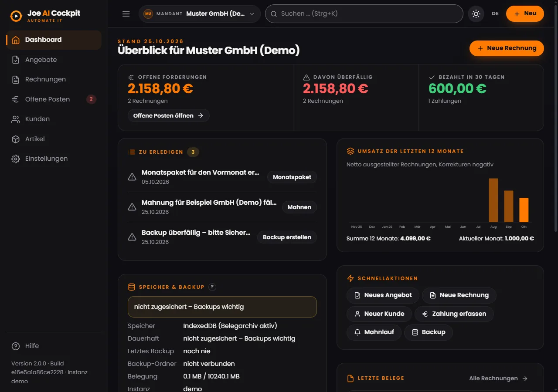
Task: Click Neues Angebot quick action
Action: (x=383, y=295)
